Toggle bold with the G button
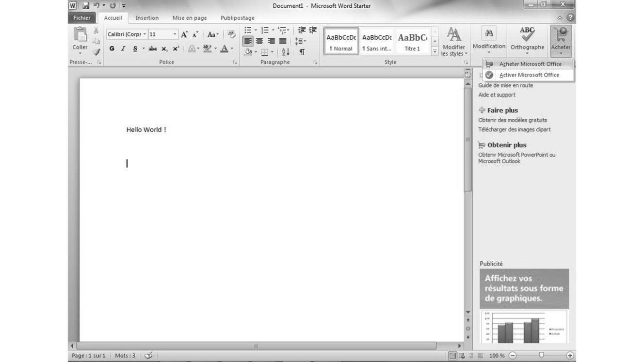Viewport: 644px width, 362px height. click(112, 48)
